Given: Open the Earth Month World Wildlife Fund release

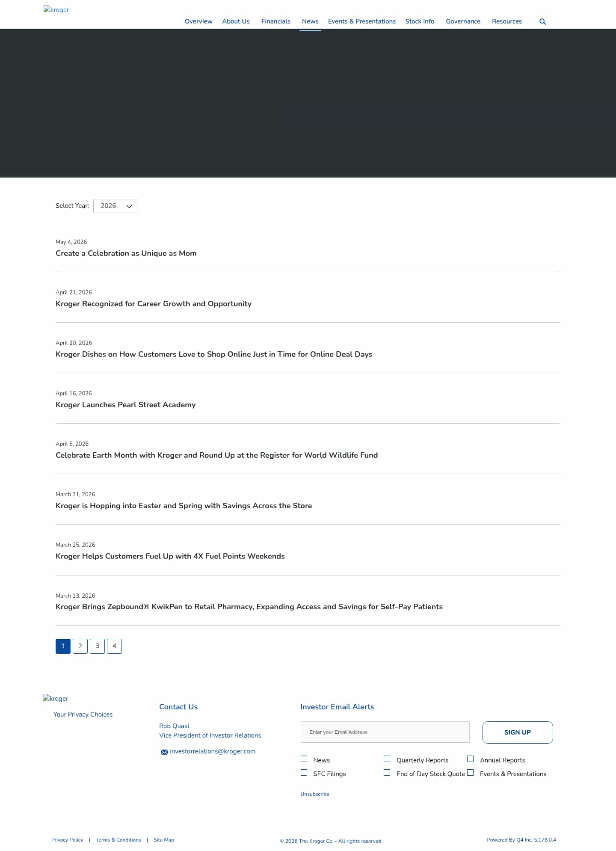Looking at the screenshot, I should click(217, 455).
